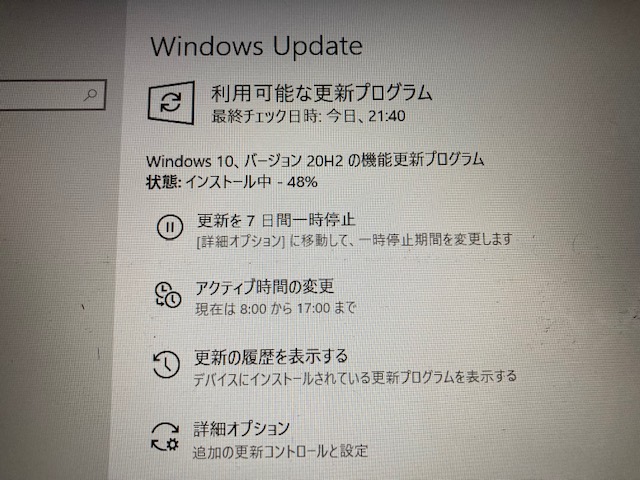Open 詳細オプション settings
This screenshot has width=640, height=480.
pos(241,429)
